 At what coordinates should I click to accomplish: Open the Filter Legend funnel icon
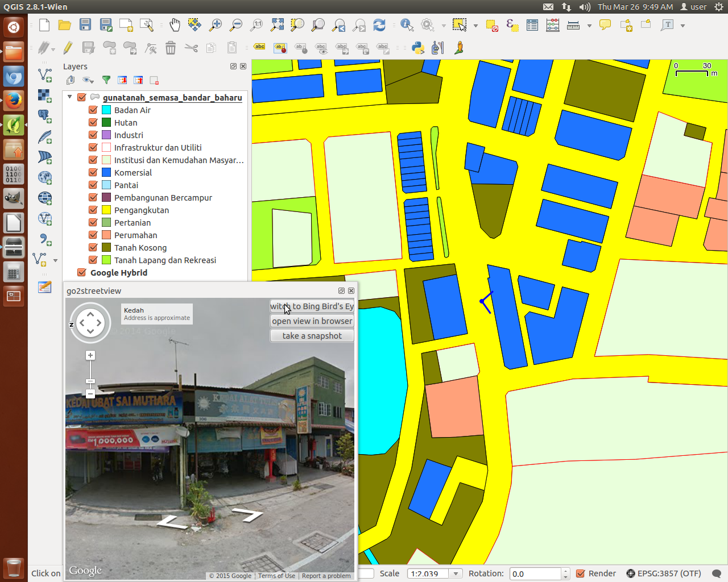pyautogui.click(x=106, y=80)
